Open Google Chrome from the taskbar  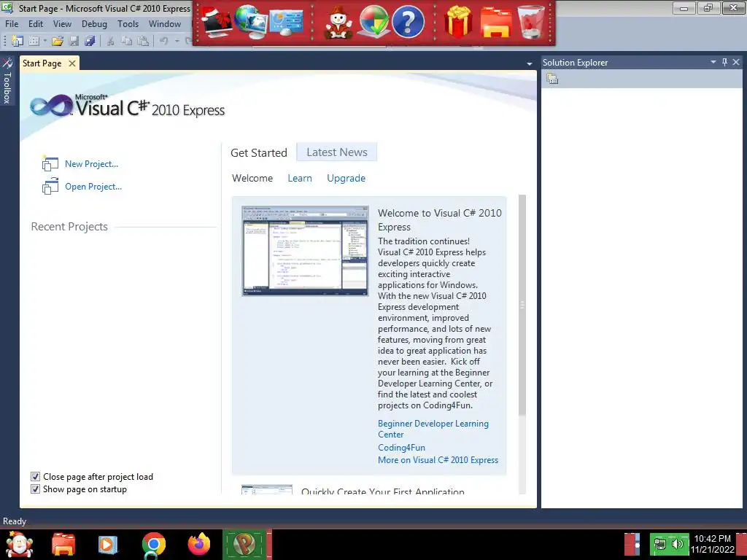[x=153, y=545]
